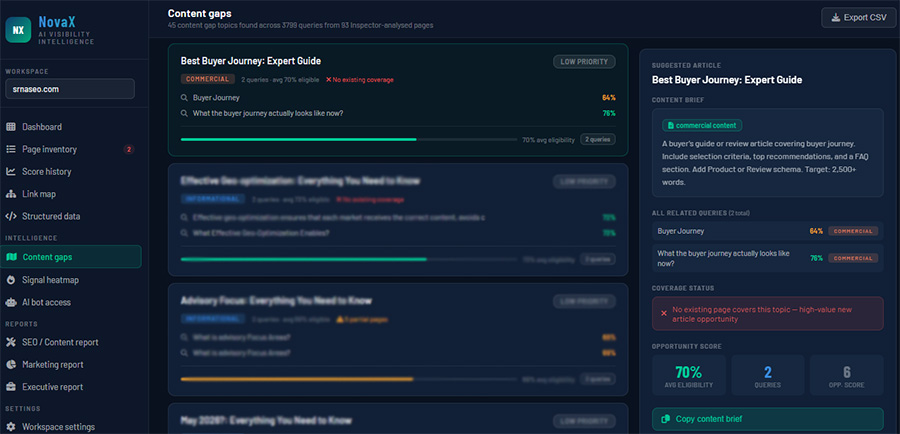Viewport: 900px width, 434px height.
Task: Click the red X icon in coverage status box
Action: 664,313
